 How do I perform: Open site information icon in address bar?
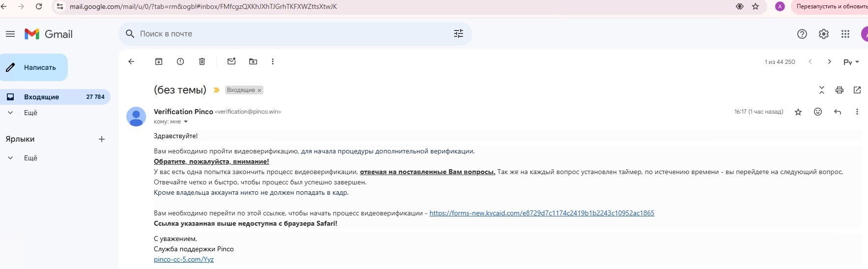60,6
